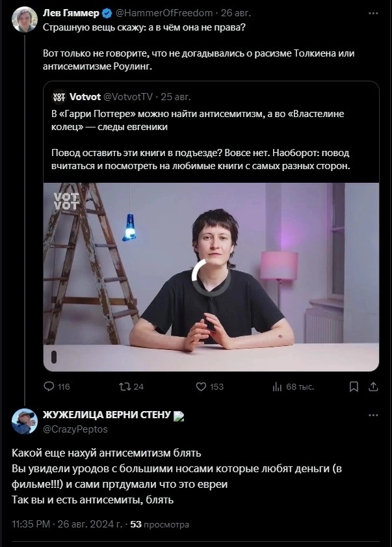Screen dimensions: 392x547
Task: Click the broken emoji image after СТЕНУ
Action: 179,416
